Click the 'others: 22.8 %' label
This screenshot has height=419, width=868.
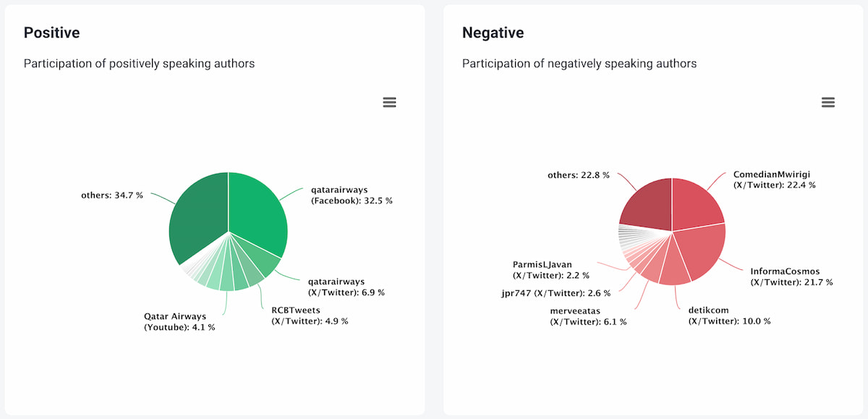pos(579,175)
